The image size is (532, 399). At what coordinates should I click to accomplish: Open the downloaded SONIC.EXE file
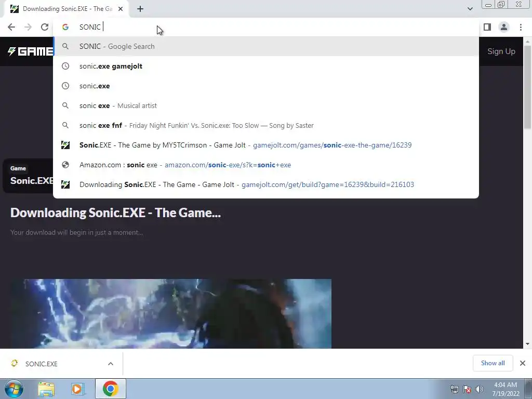point(41,364)
